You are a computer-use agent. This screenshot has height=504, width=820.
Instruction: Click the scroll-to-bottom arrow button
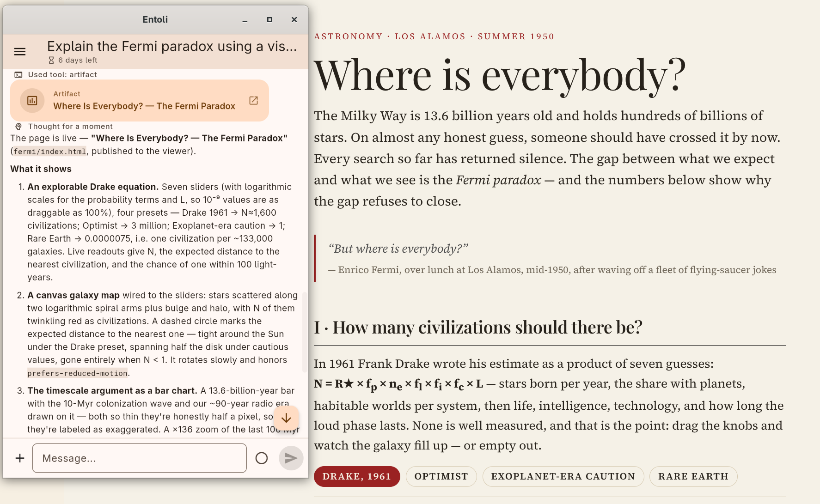pyautogui.click(x=286, y=418)
